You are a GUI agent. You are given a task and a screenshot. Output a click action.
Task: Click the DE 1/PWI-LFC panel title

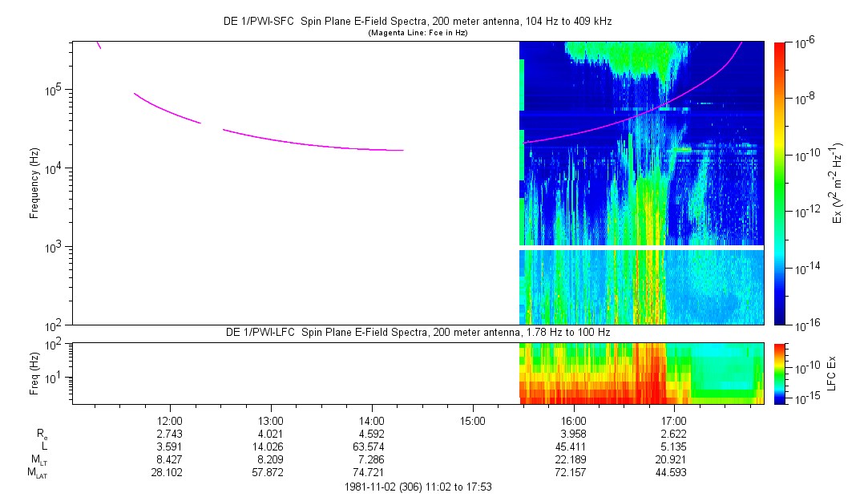point(417,332)
